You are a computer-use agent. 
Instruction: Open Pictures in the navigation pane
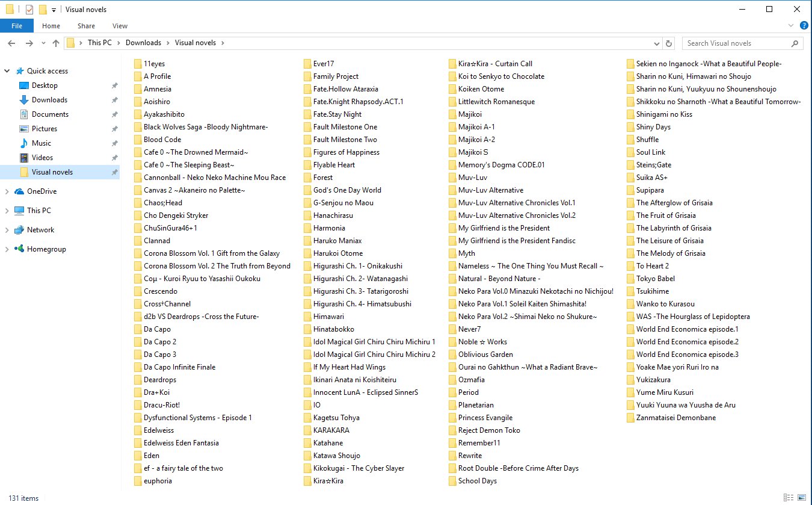coord(45,129)
